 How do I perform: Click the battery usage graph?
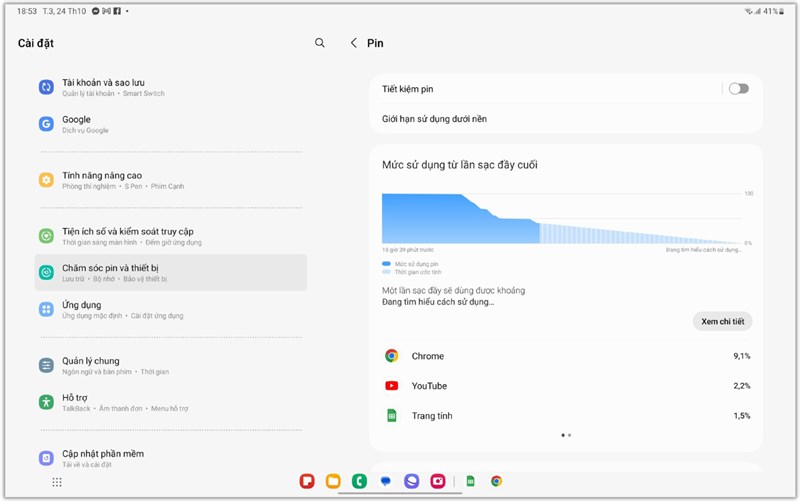tap(563, 218)
